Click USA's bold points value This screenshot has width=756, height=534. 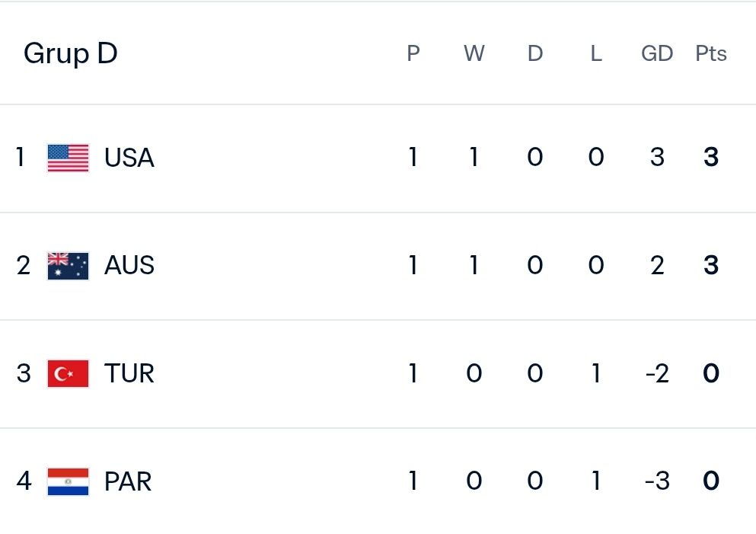tap(710, 157)
